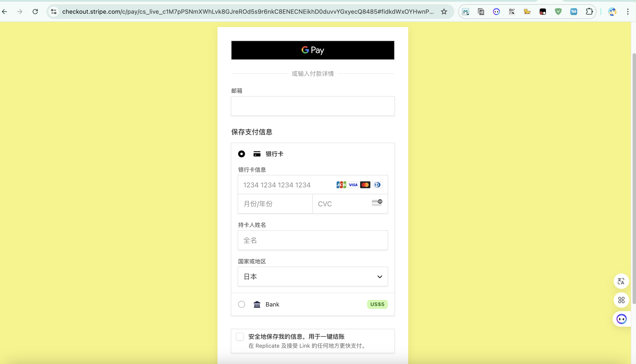636x364 pixels.
Task: Select the 银行卡 card payment radio
Action: click(241, 154)
